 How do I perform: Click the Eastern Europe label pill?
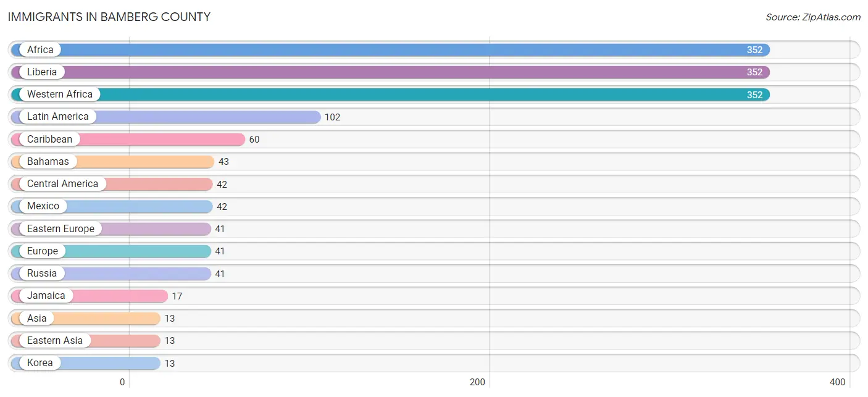(61, 228)
